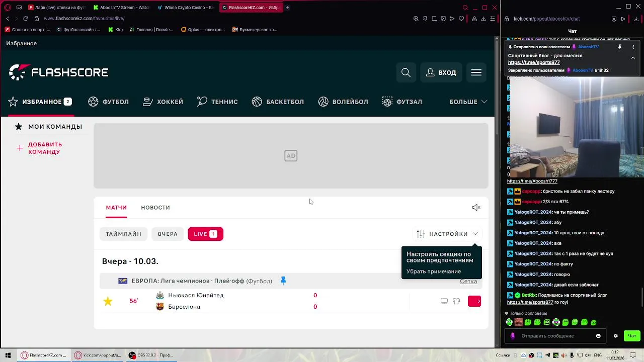Go to the ВОЛЕЙБОЛ sport section
The width and height of the screenshot is (644, 362).
(343, 102)
